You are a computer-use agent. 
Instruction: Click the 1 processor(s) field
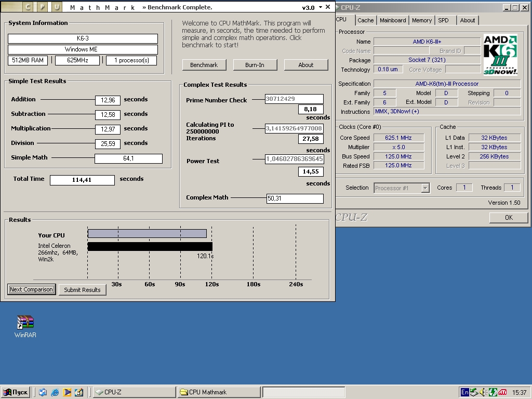[x=131, y=60]
